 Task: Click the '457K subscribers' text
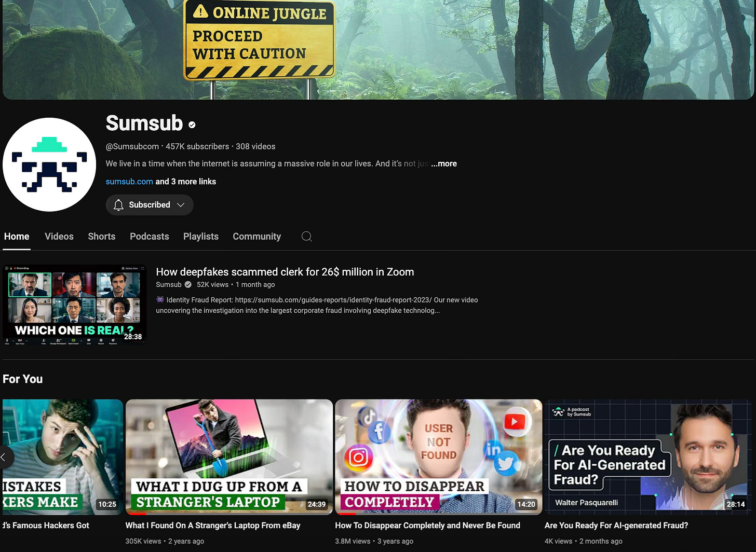(x=197, y=147)
